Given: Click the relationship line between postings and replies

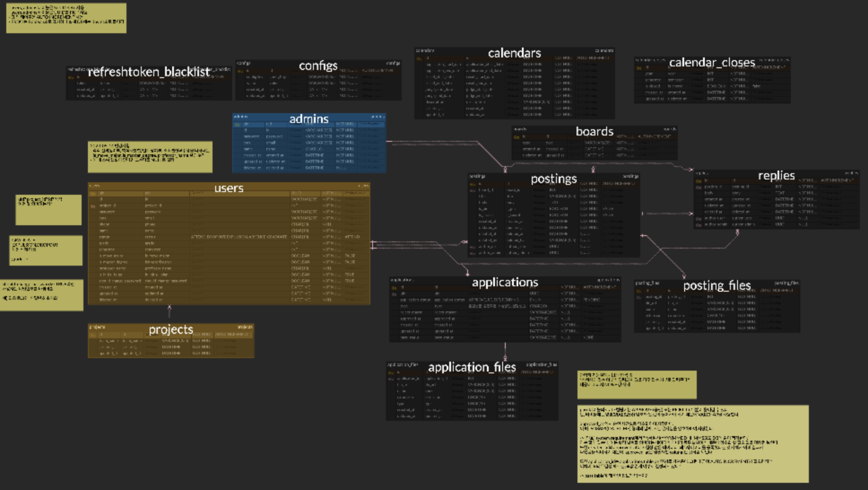Looking at the screenshot, I should [667, 214].
